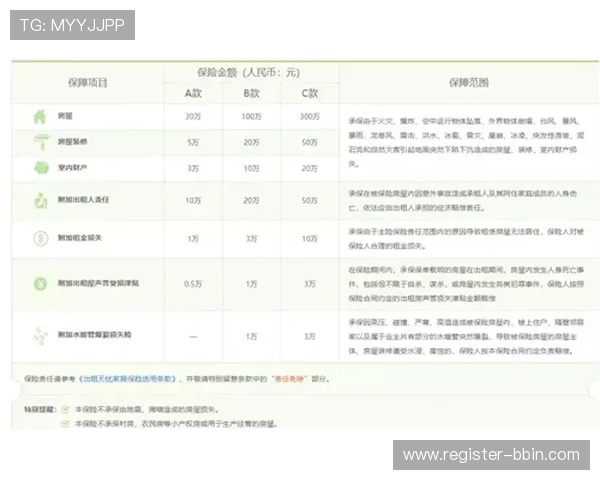This screenshot has height=480, width=600.
Task: Click the 1万 A款 value for 附加租金损失
Action: click(193, 239)
